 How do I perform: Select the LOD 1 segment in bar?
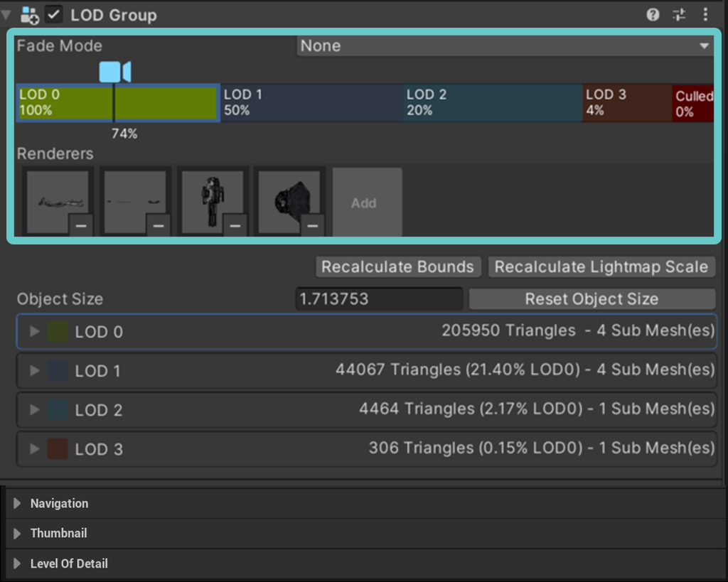pyautogui.click(x=311, y=102)
